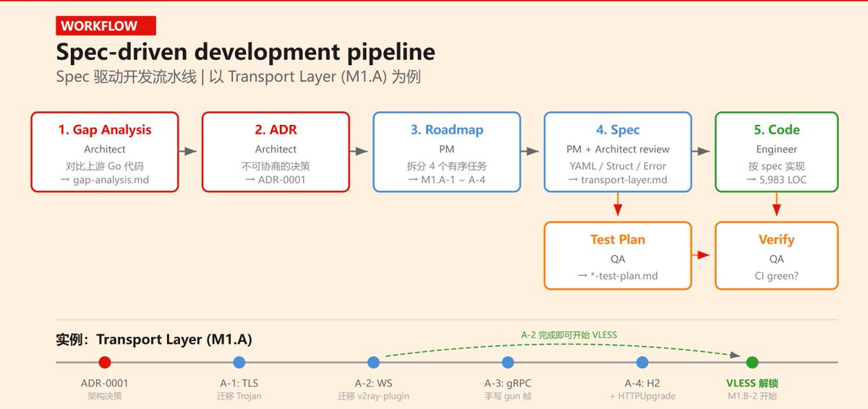Click the blue A-3: gRPC timeline dot

point(508,362)
